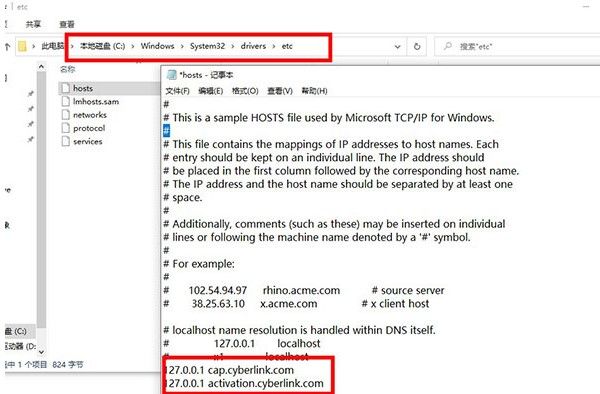Image resolution: width=600 pixels, height=394 pixels.
Task: Open Notepad 文件(F) menu
Action: coord(178,91)
